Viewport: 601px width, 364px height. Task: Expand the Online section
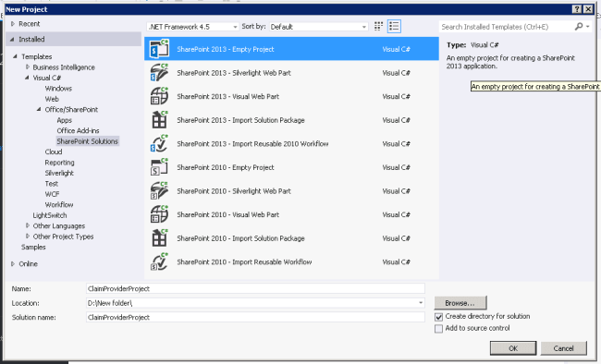click(x=13, y=263)
